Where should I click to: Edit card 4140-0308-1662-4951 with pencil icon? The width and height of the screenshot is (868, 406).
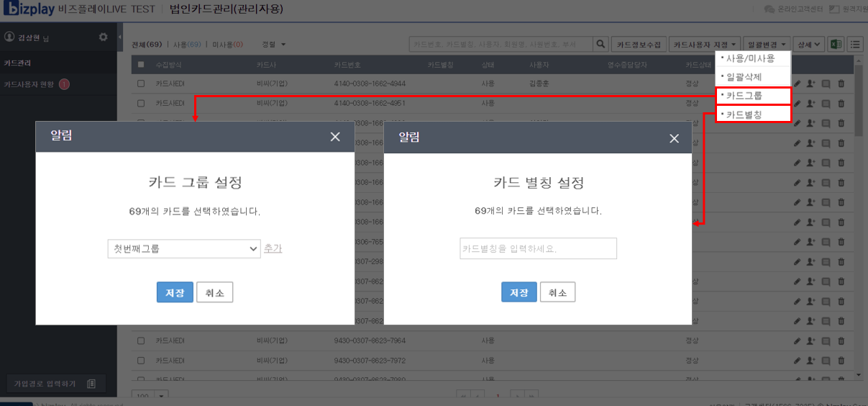coord(797,104)
